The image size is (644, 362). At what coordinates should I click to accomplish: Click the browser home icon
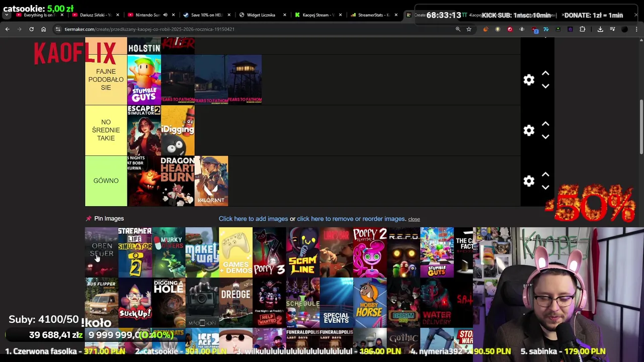click(x=43, y=29)
